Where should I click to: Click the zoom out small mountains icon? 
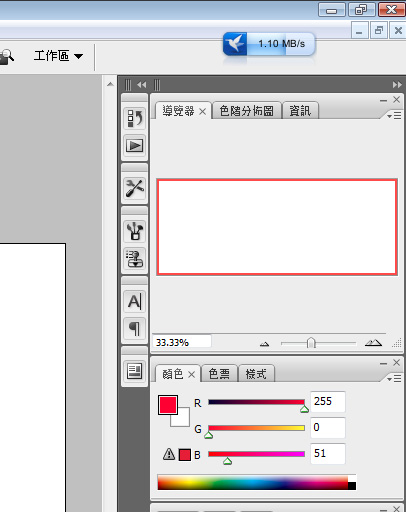265,344
